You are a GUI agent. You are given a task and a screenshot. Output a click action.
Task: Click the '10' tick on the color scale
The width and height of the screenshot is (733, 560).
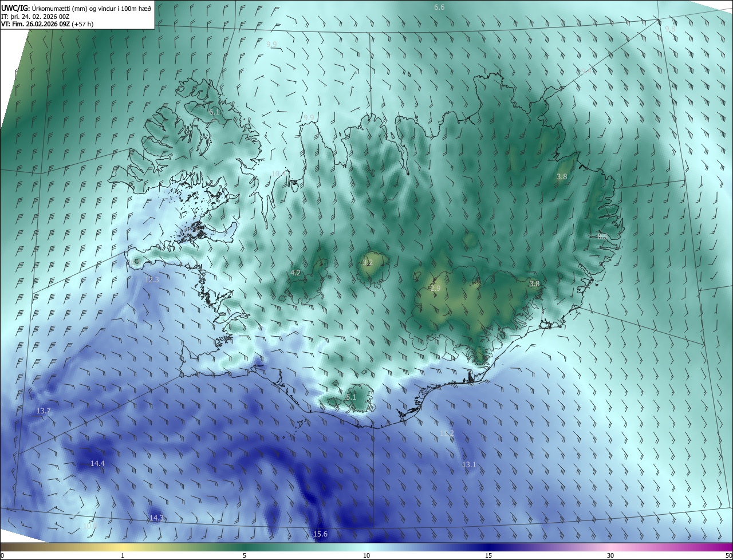366,555
